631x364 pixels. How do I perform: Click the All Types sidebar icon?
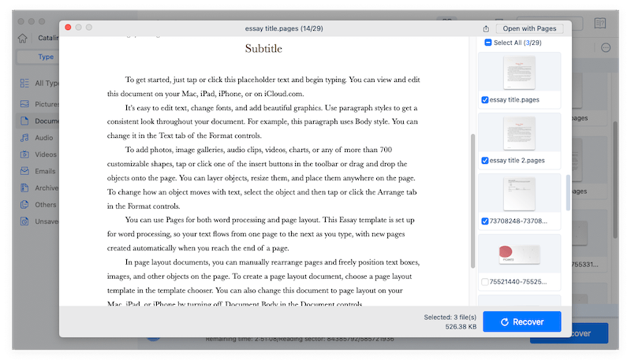[x=24, y=84]
